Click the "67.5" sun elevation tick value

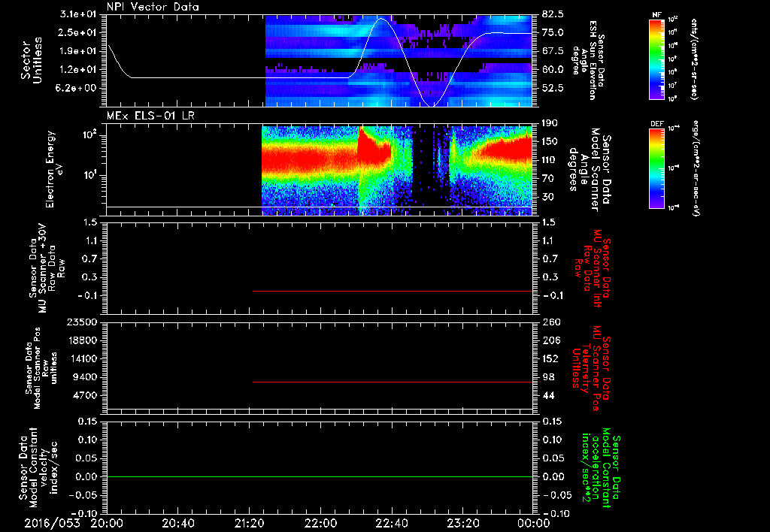pos(553,51)
